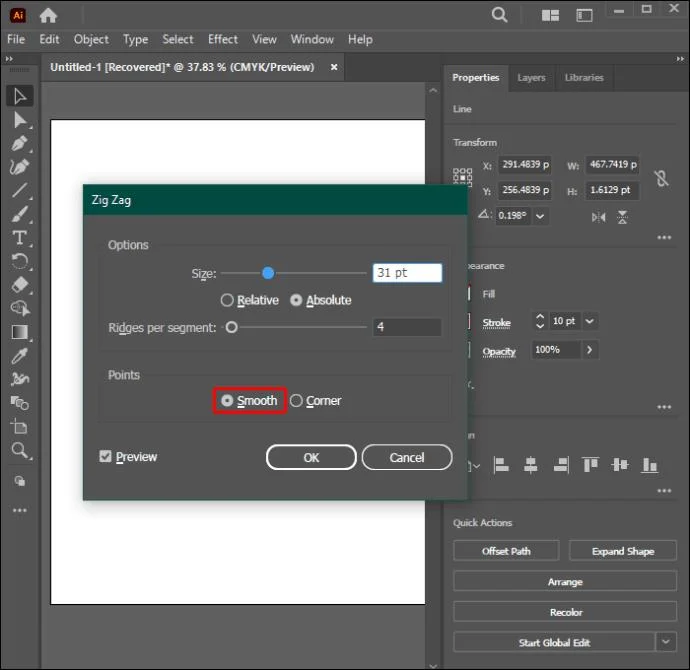Open Edit Toolbar three dots
690x670 pixels.
pos(19,510)
